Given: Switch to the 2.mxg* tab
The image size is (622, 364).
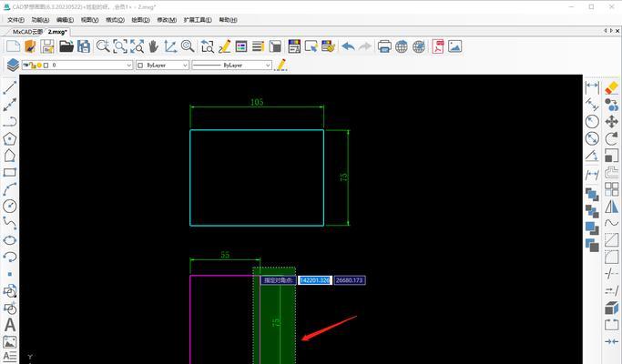Looking at the screenshot, I should pyautogui.click(x=57, y=32).
